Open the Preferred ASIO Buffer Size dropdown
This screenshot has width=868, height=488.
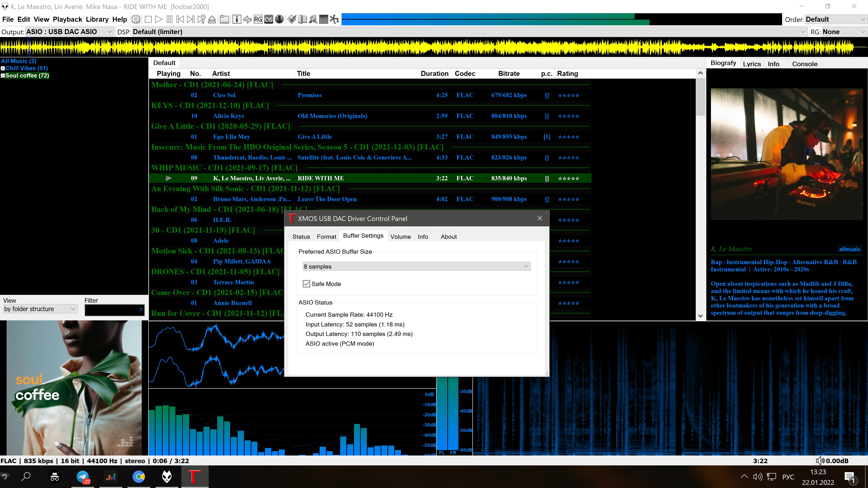(x=416, y=266)
